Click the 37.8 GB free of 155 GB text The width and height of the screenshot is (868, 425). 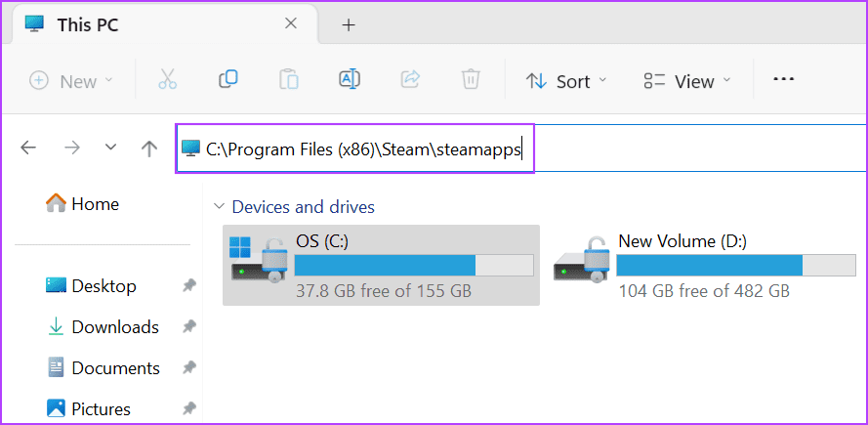click(384, 291)
